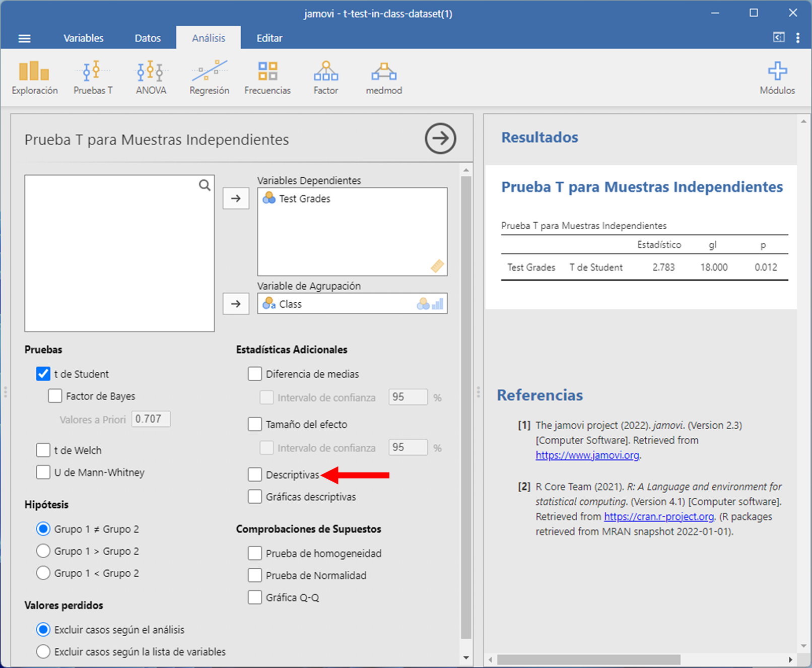This screenshot has width=812, height=668.
Task: Select the Grupo 1 > Grupo 2 hypothesis
Action: 43,551
